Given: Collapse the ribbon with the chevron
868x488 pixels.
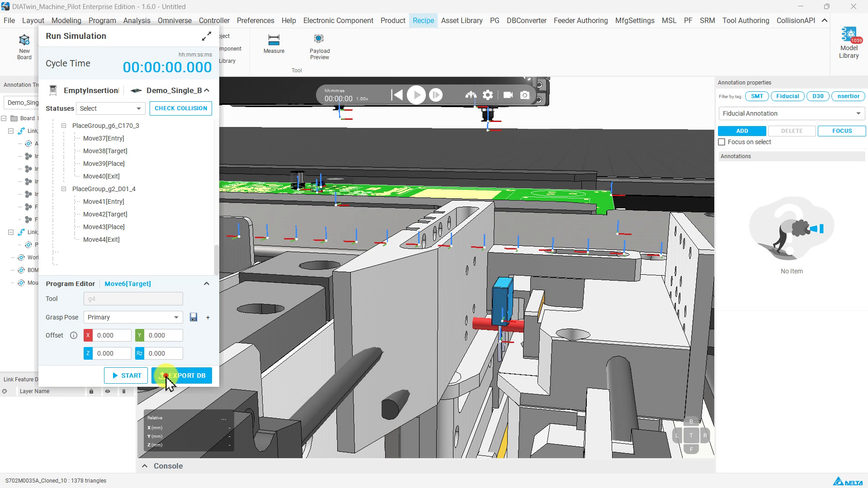Looking at the screenshot, I should pos(825,20).
